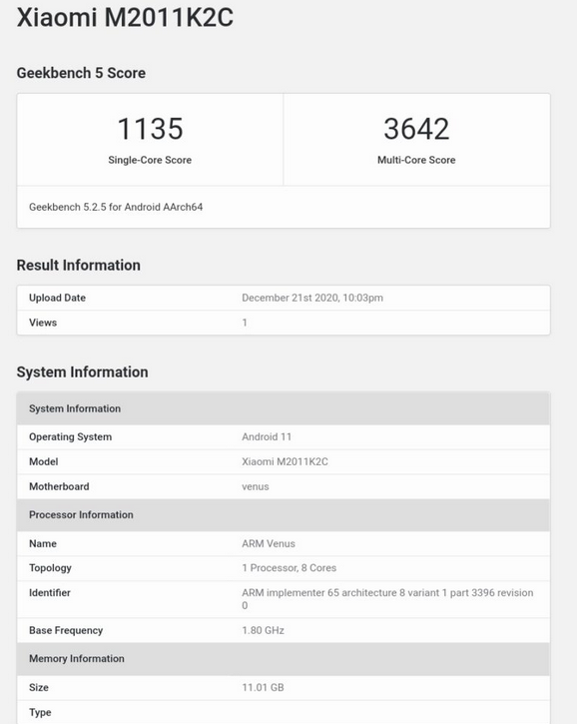The height and width of the screenshot is (724, 588).
Task: Click the Result Information heading
Action: tap(79, 265)
